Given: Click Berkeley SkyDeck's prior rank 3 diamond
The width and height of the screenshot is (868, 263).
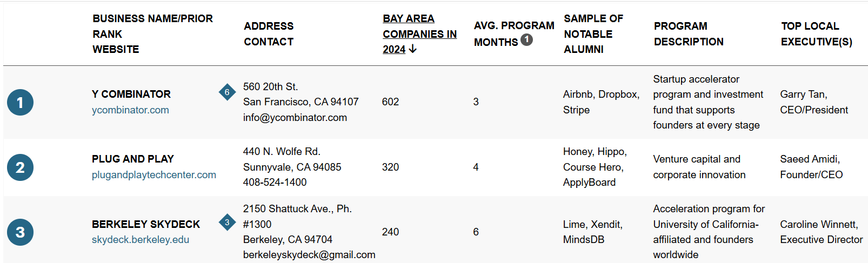Looking at the screenshot, I should 227,222.
